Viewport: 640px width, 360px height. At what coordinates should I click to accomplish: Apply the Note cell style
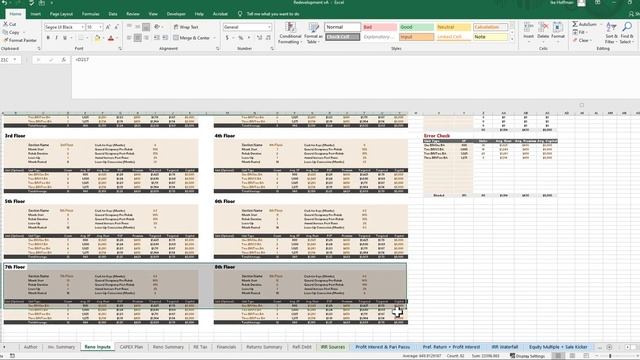click(490, 37)
